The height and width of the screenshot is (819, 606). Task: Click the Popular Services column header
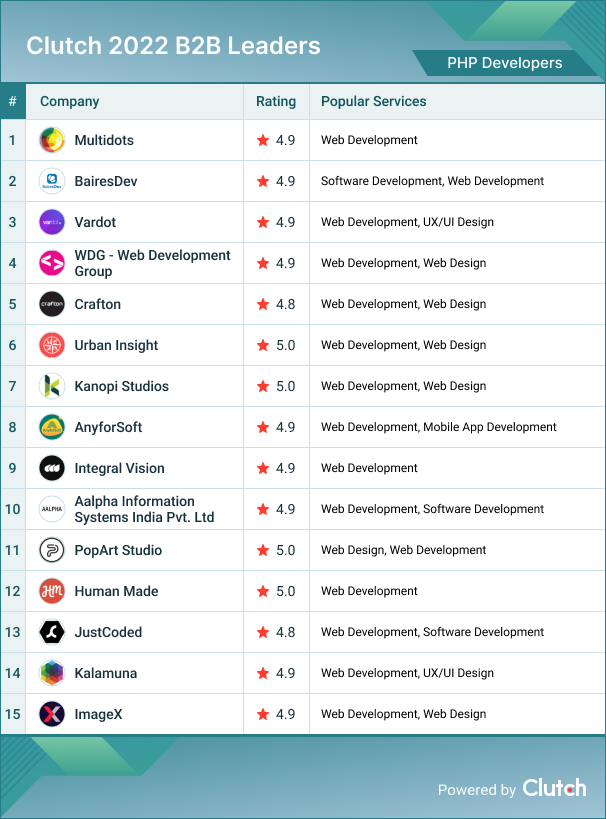click(373, 101)
